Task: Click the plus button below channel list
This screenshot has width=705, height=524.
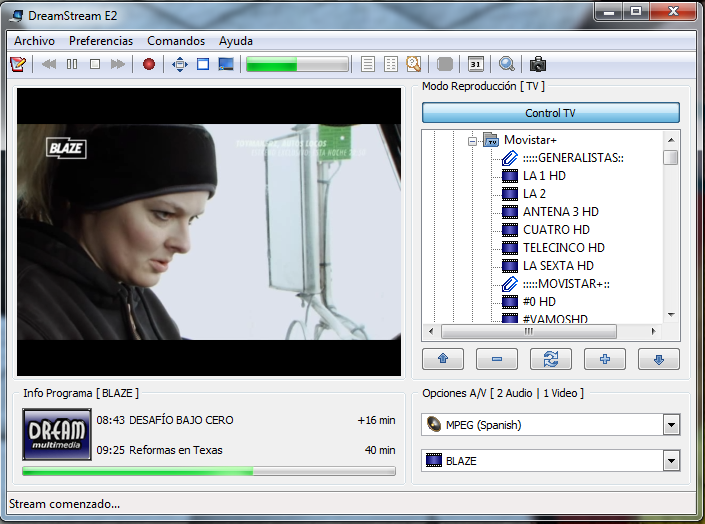Action: (x=605, y=359)
